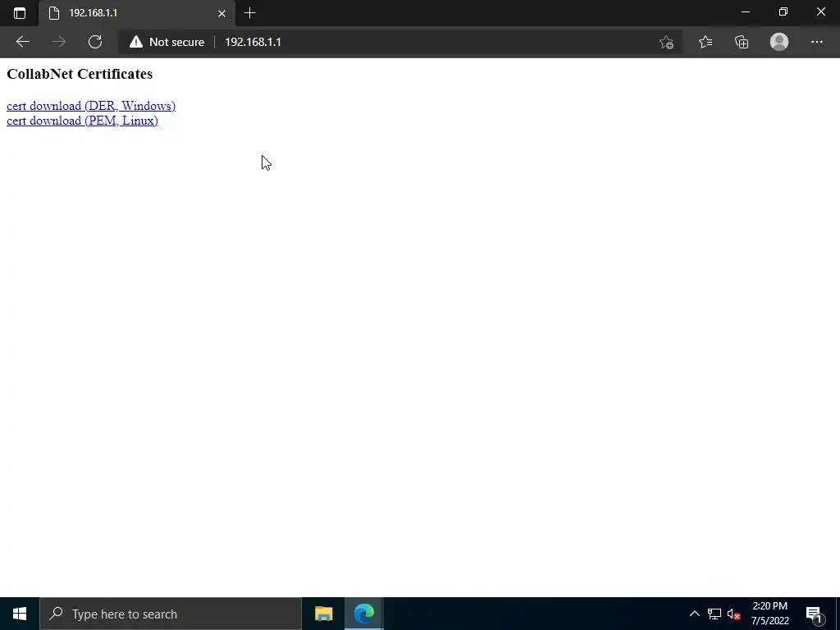
Task: Open the Windows Start menu
Action: point(20,614)
